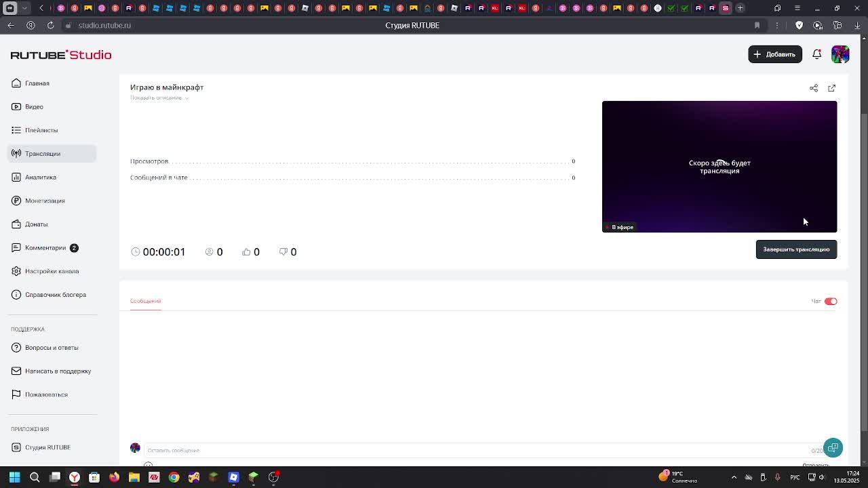The width and height of the screenshot is (868, 488).
Task: Open browser downloads icon
Action: 857,25
